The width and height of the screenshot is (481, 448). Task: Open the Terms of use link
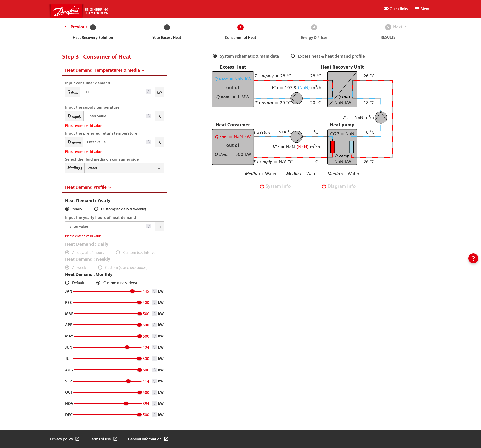tap(100, 439)
